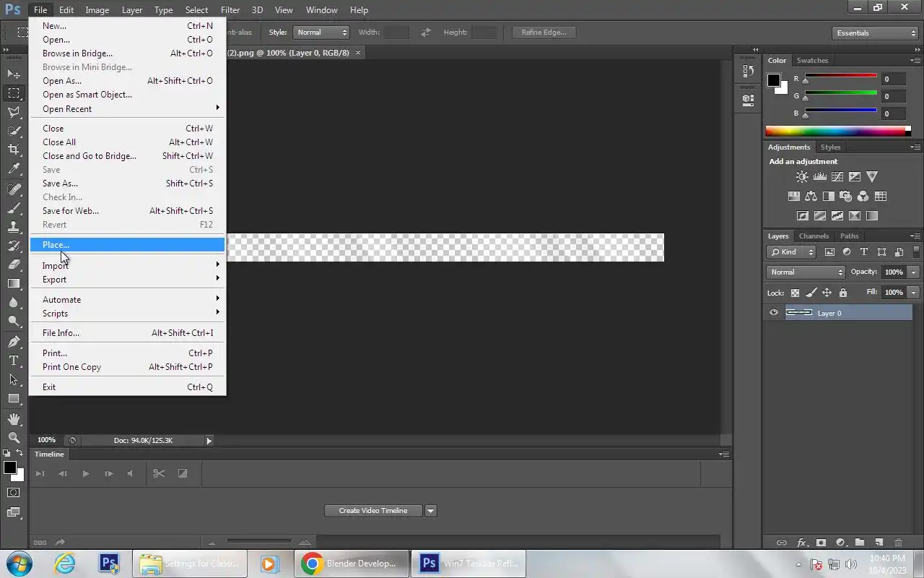Turn layer filtering on or off switch
This screenshot has height=578, width=924.
coord(917,252)
